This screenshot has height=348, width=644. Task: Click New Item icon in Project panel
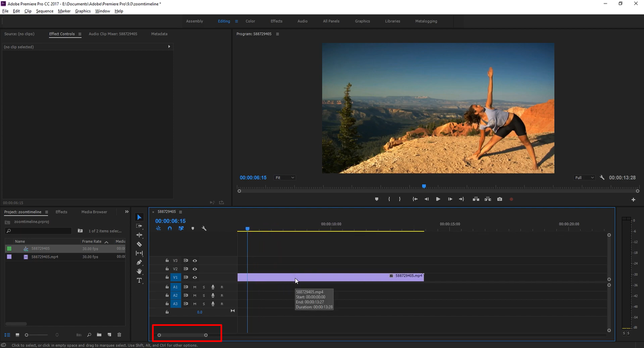point(109,334)
